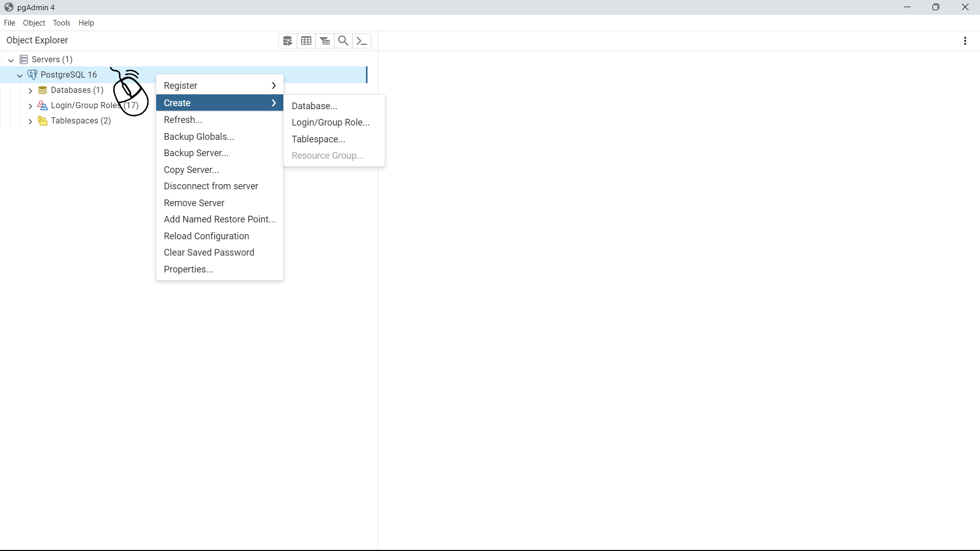The height and width of the screenshot is (551, 980).
Task: Expand the Login/Group Roles node
Action: click(30, 106)
